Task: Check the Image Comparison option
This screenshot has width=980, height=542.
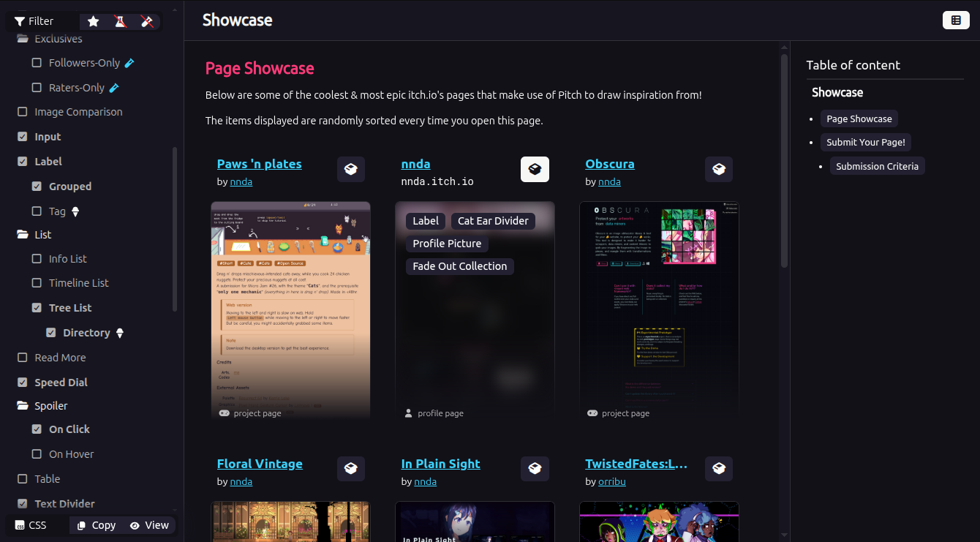Action: 22,112
